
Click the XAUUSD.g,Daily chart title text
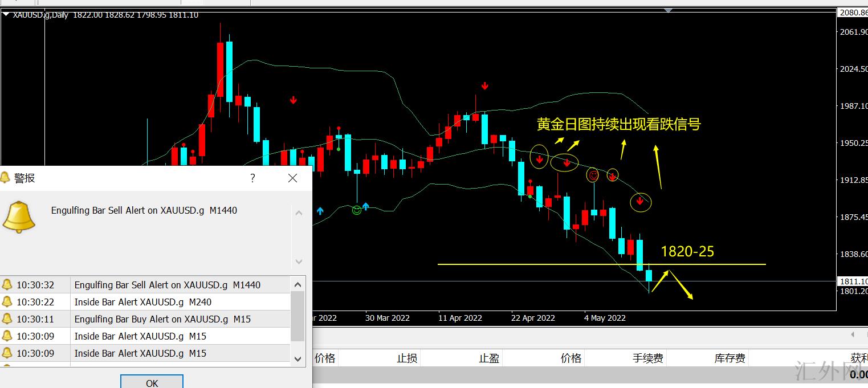tap(40, 15)
